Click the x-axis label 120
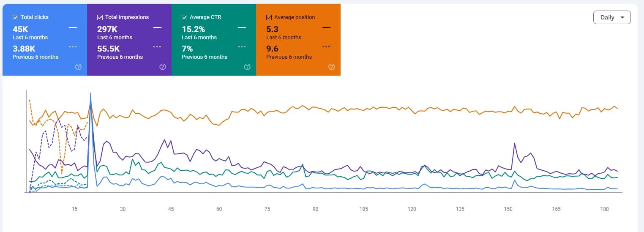This screenshot has width=644, height=232. tap(412, 209)
